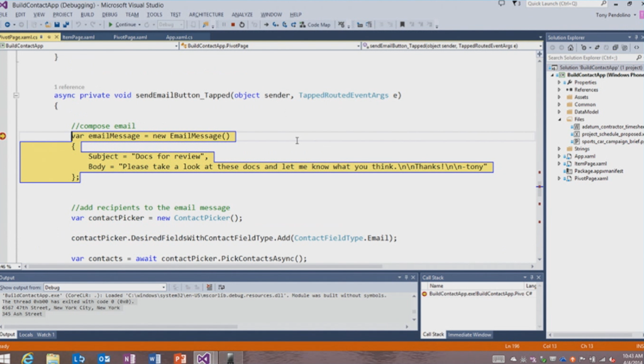644x364 pixels.
Task: Select the DataModel folder
Action: (586, 112)
